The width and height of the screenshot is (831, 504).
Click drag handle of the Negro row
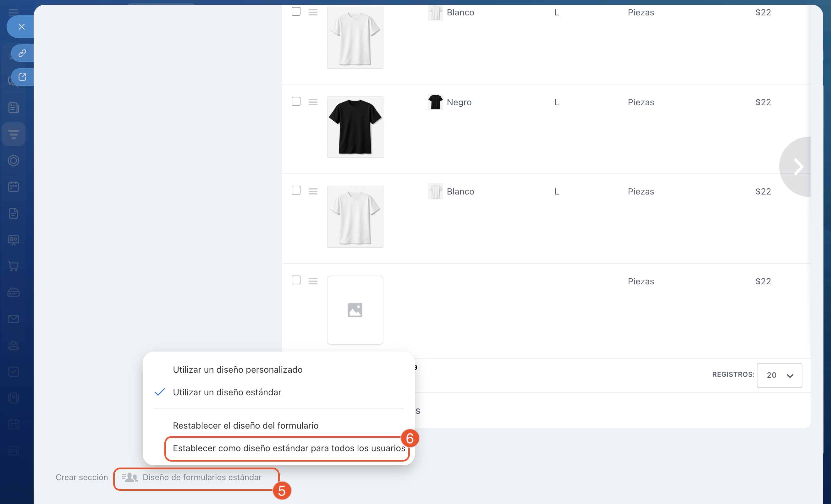coord(313,102)
